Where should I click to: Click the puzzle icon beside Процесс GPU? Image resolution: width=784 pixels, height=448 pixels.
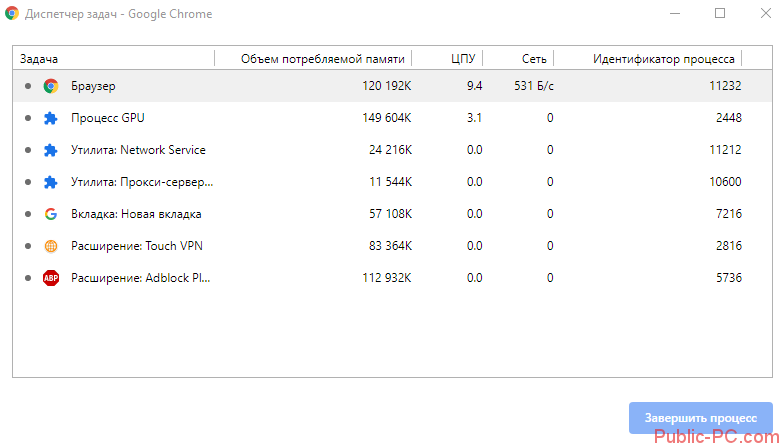tap(50, 118)
